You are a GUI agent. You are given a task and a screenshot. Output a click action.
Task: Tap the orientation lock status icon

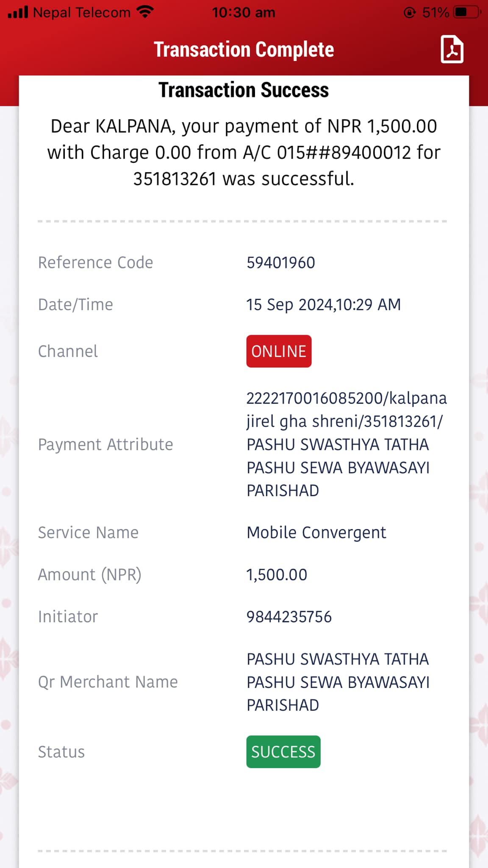click(410, 12)
